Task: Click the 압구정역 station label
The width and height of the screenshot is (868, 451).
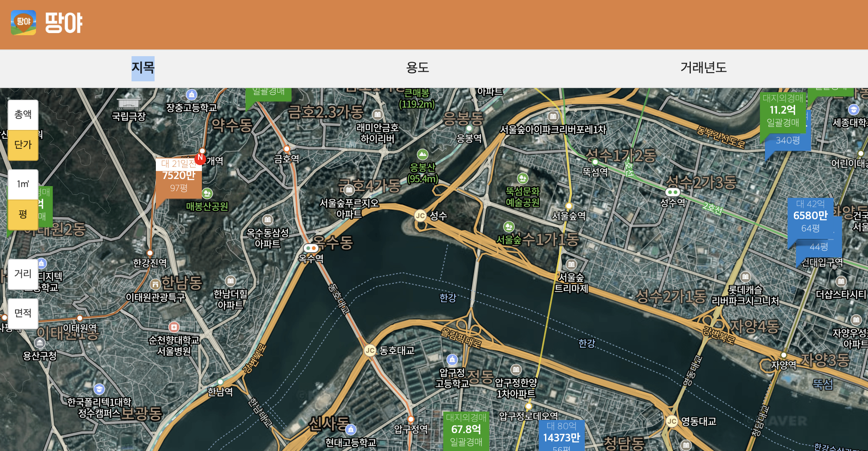Action: pos(411,429)
